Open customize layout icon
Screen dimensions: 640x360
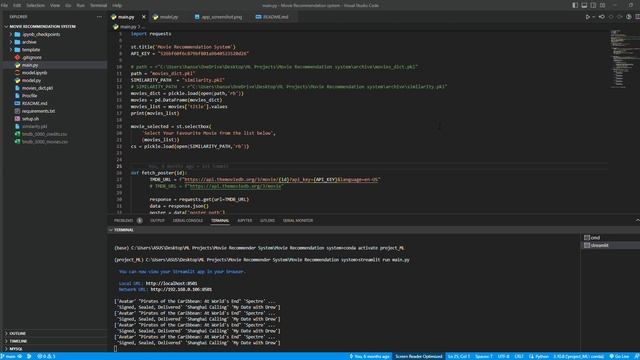[602, 5]
